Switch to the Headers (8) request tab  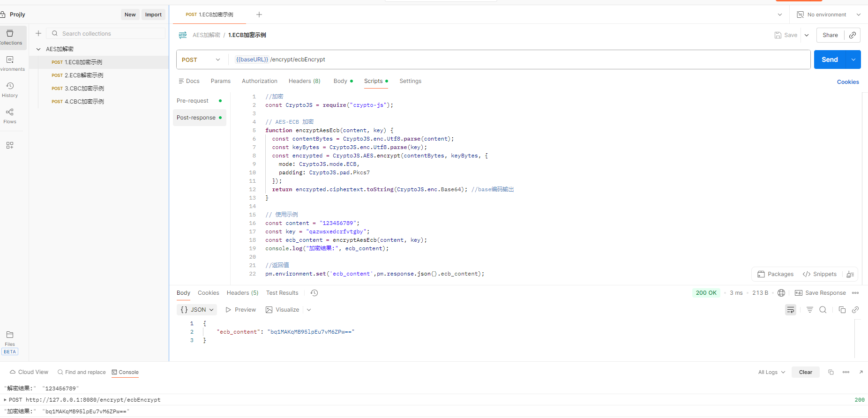pos(305,81)
